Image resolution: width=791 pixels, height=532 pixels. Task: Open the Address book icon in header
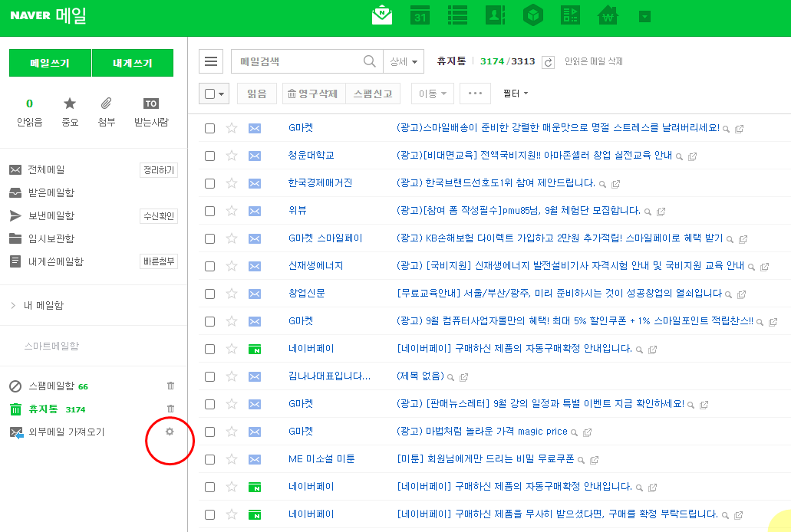tap(496, 15)
